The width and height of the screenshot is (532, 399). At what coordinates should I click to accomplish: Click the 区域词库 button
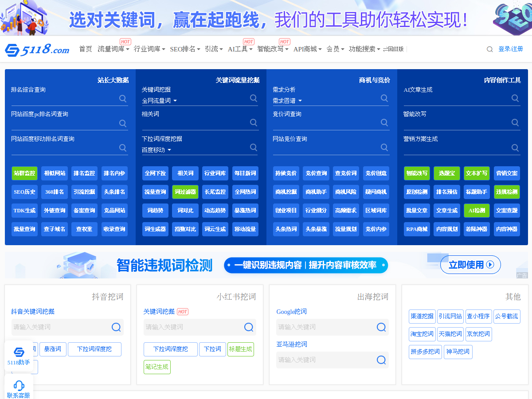pyautogui.click(x=376, y=211)
